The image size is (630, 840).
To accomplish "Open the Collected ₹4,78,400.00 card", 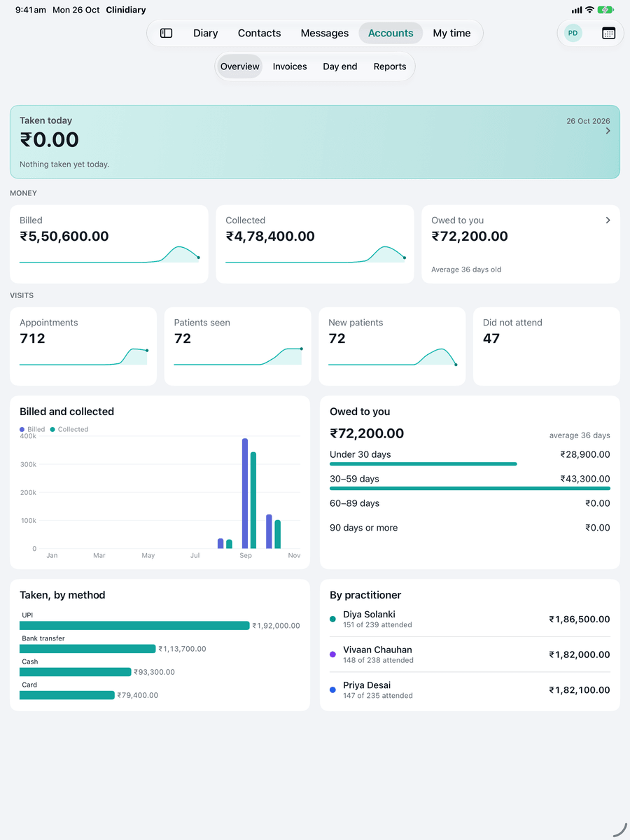I will pos(315,244).
